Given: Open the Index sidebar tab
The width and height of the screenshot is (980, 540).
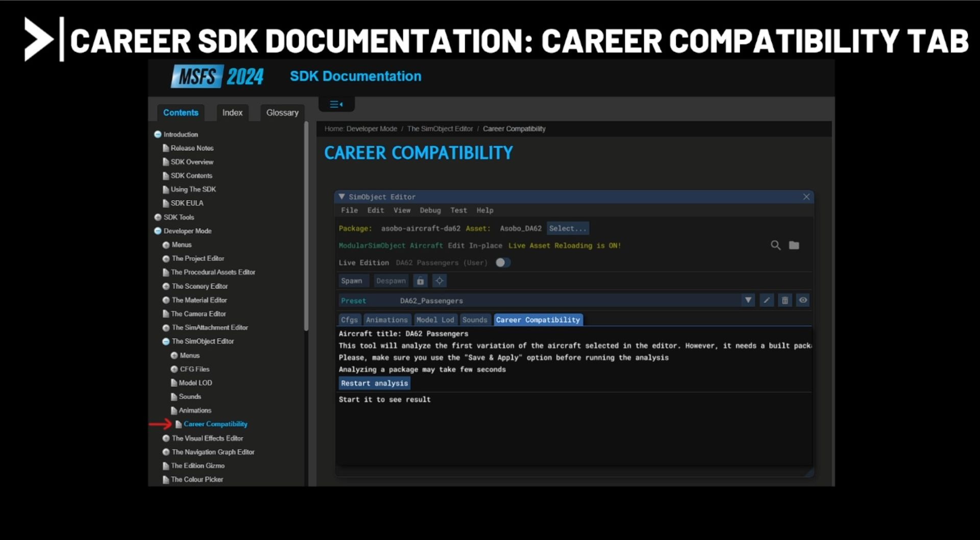Looking at the screenshot, I should point(232,113).
